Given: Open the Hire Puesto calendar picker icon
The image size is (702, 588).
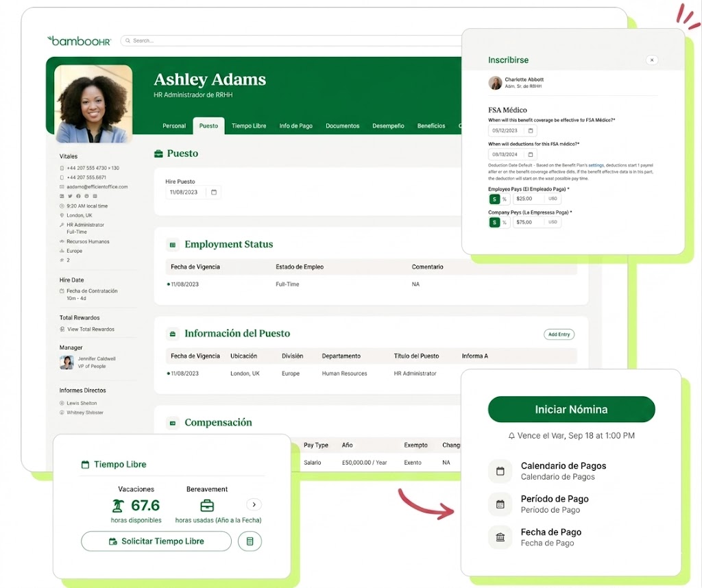Looking at the screenshot, I should pos(214,192).
